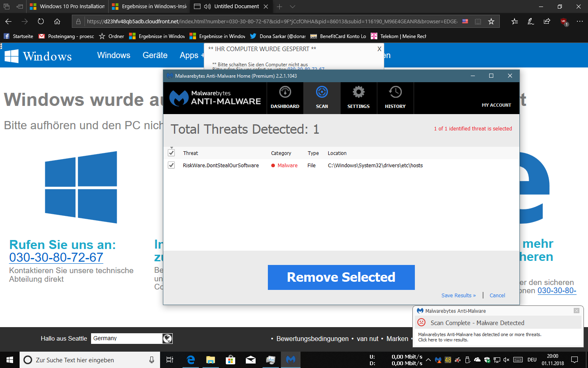Open Malwarebytes History tab

pos(395,98)
